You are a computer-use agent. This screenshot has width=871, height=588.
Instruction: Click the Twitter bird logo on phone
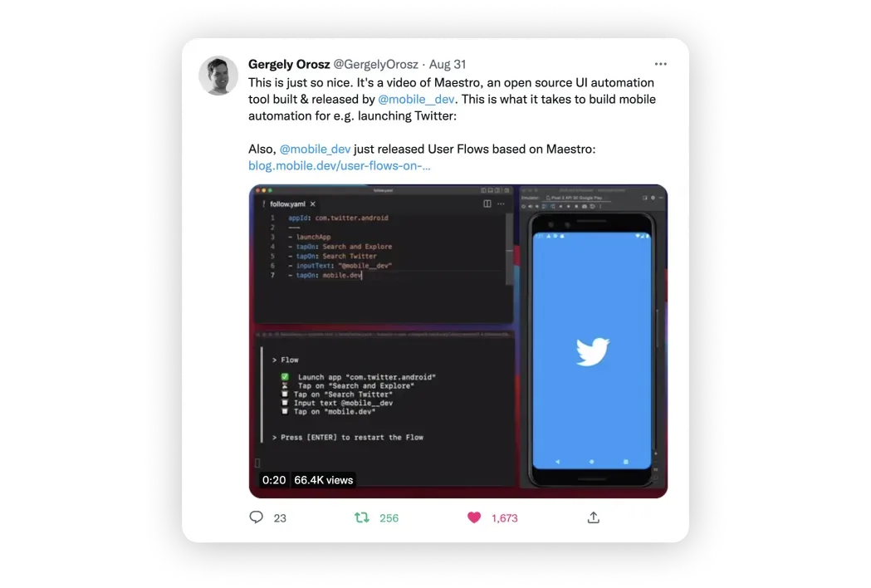pos(592,351)
